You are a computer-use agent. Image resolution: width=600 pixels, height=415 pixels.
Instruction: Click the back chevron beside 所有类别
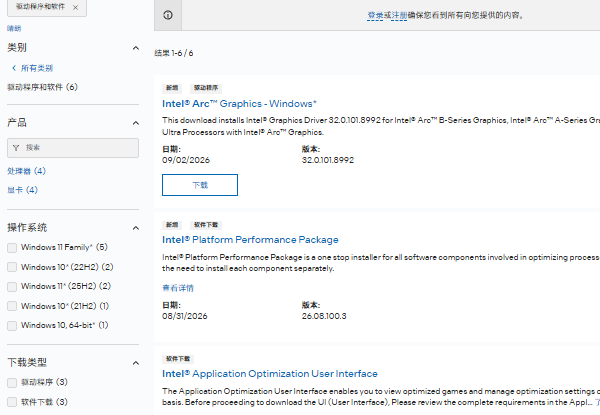[x=14, y=68]
